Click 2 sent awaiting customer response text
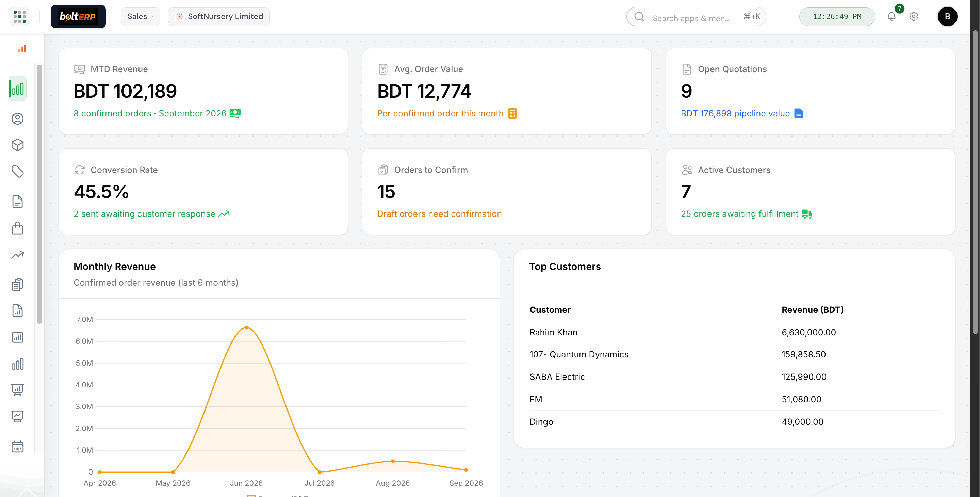Image resolution: width=980 pixels, height=497 pixels. pyautogui.click(x=145, y=214)
